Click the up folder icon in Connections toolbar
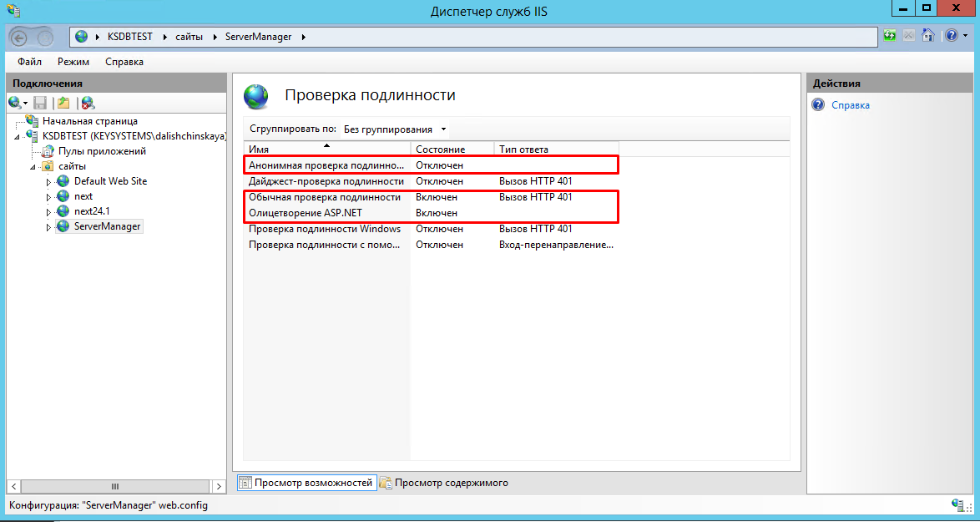980x522 pixels. point(63,103)
